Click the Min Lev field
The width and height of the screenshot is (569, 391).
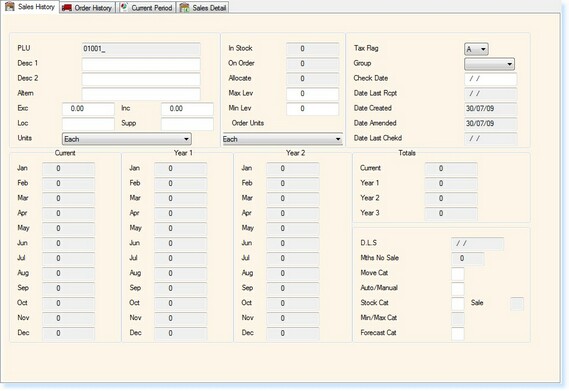(312, 109)
